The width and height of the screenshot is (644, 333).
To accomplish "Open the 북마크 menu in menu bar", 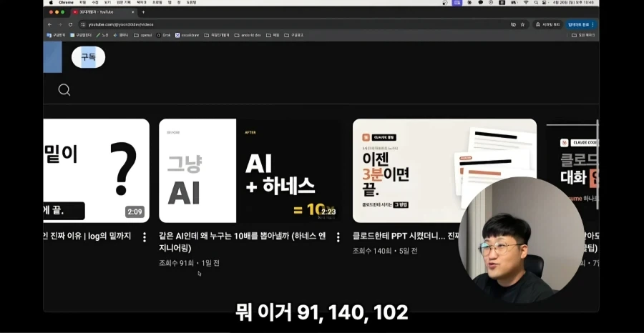I will (x=141, y=2).
